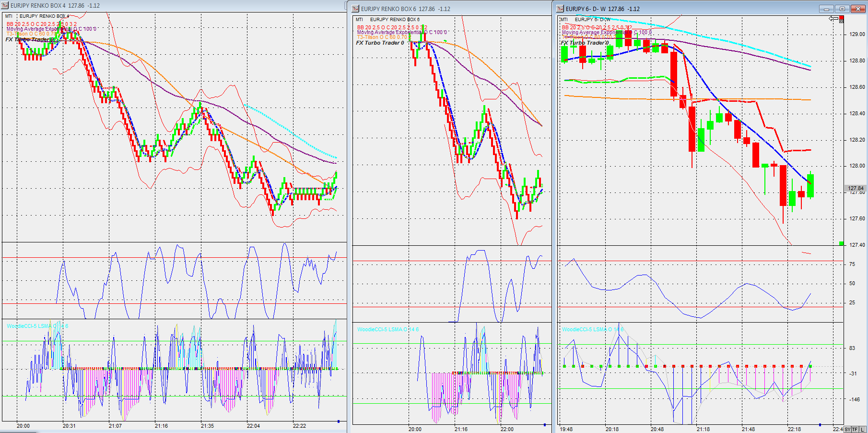The width and height of the screenshot is (868, 433).
Task: Click the 50 level on the oscillator scale
Action: [x=852, y=284]
